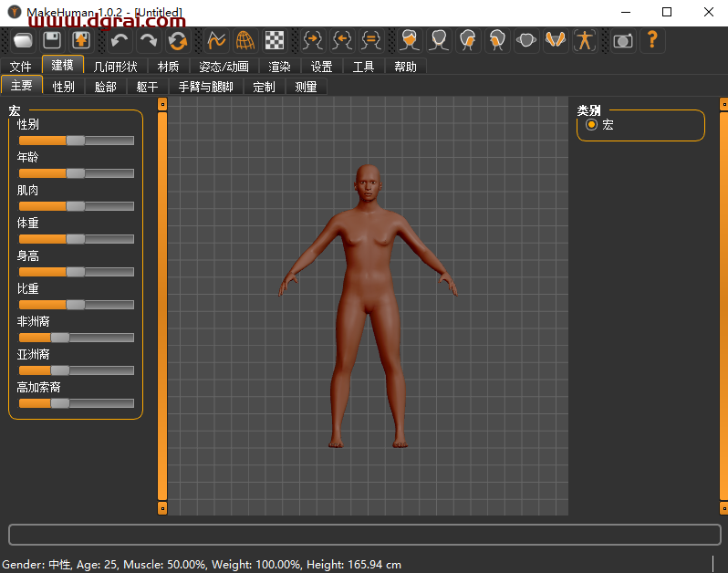Select the Left view head icon

pos(468,40)
